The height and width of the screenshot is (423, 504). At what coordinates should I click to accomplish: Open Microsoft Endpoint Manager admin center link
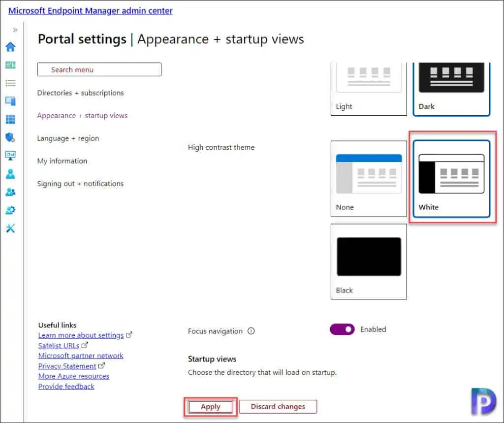(91, 11)
